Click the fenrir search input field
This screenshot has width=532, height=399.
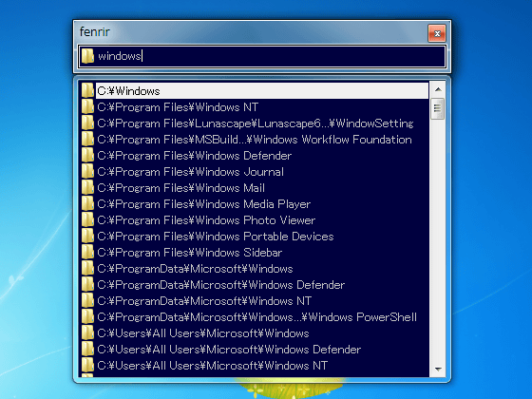point(262,56)
